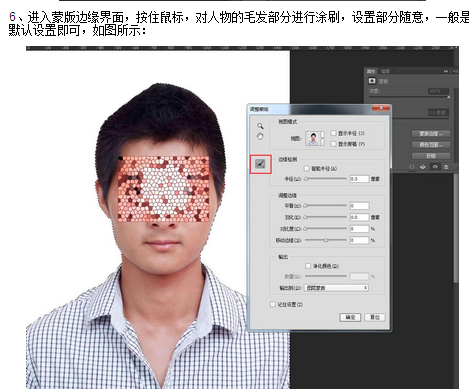Image resolution: width=469 pixels, height=389 pixels.
Task: Enable the Show Original (P) checkbox
Action: click(x=333, y=144)
